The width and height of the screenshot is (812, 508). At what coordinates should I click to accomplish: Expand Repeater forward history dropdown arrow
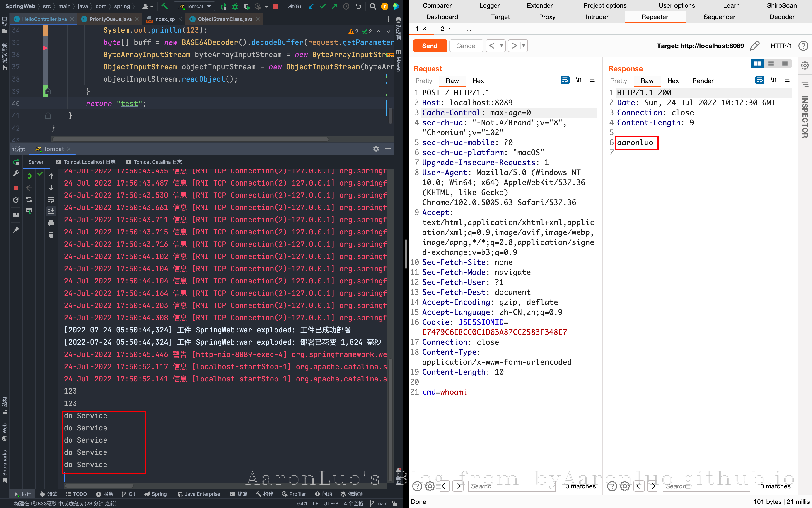[523, 46]
